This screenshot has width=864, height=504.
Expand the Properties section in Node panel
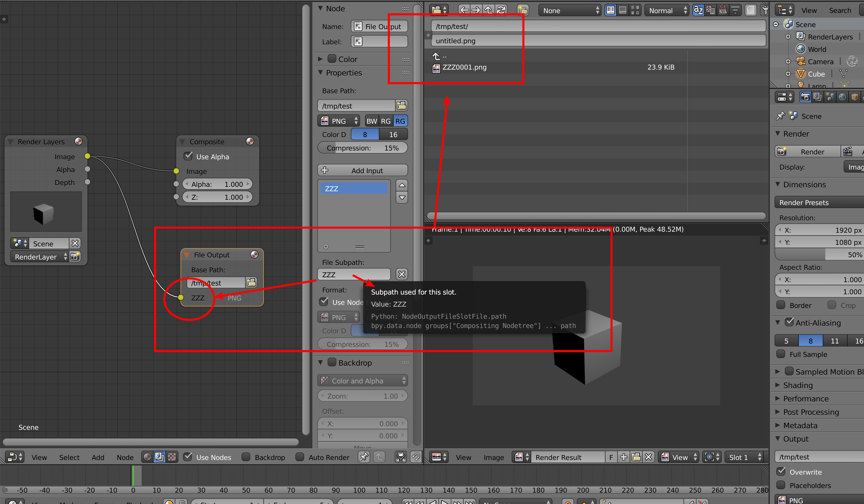pyautogui.click(x=322, y=73)
